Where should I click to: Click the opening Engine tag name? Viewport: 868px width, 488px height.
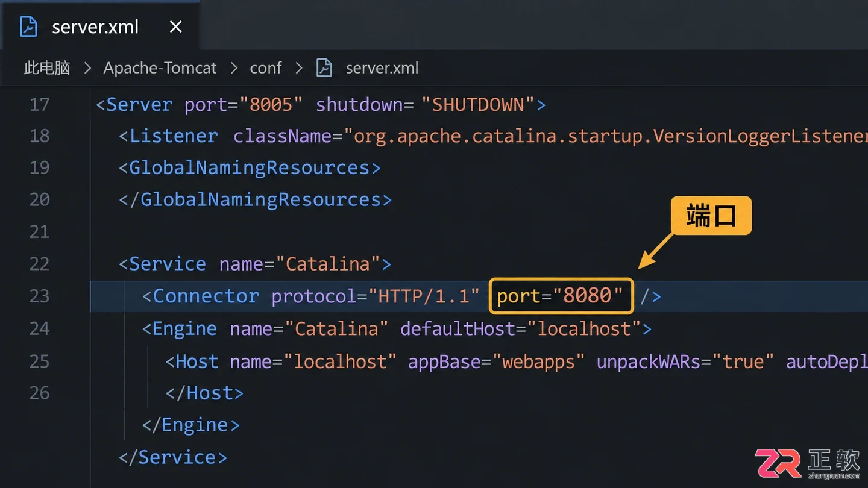184,328
